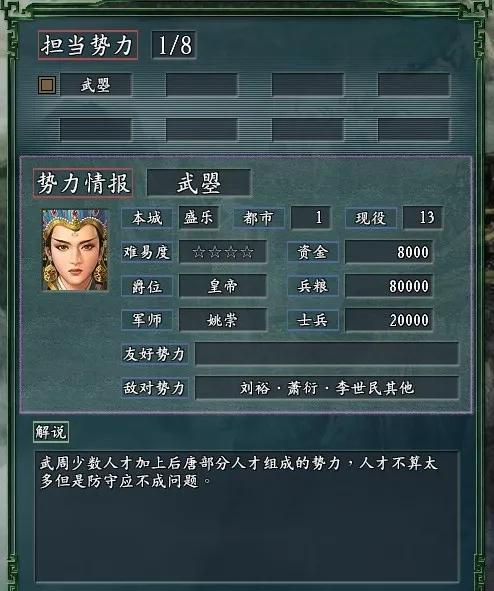Click the empty 友好势力 field

327,354
